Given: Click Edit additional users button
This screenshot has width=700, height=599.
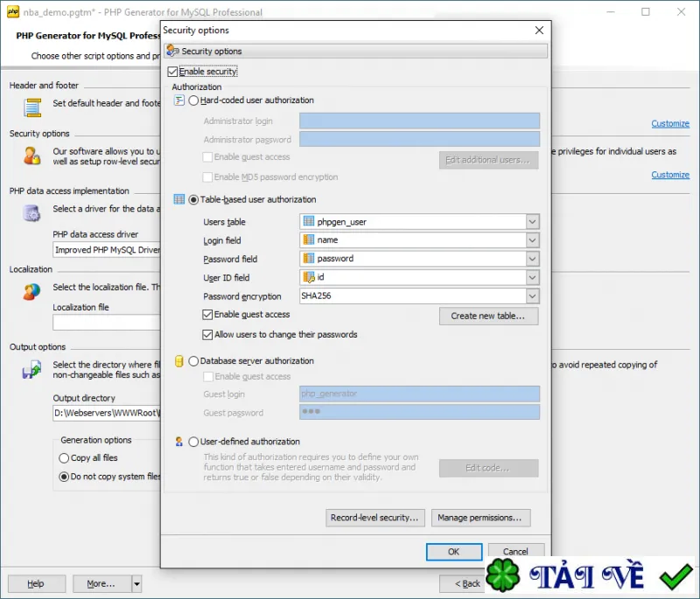Looking at the screenshot, I should 488,160.
